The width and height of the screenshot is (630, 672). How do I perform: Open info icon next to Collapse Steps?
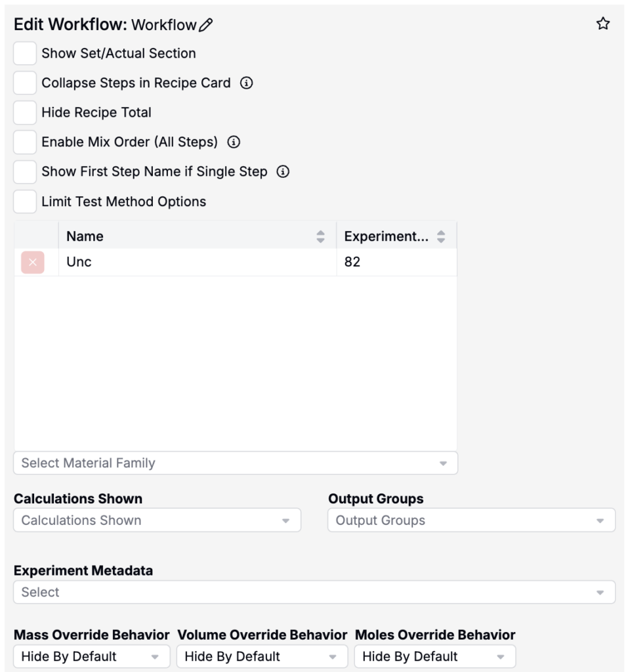pyautogui.click(x=247, y=83)
